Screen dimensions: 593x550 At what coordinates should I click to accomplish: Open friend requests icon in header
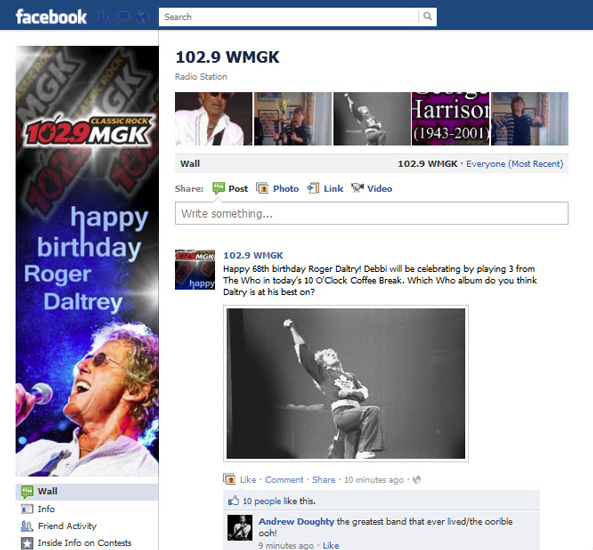[102, 17]
